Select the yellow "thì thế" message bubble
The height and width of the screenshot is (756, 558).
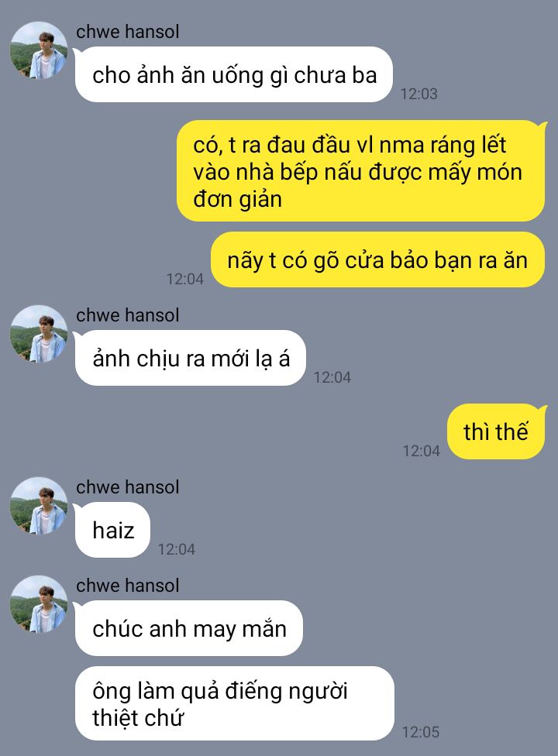(496, 431)
